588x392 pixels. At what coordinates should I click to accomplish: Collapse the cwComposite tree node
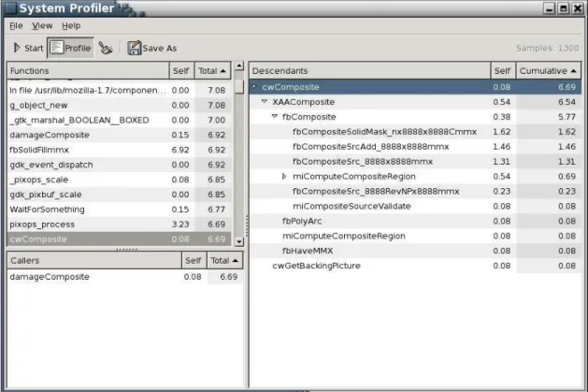pos(254,87)
